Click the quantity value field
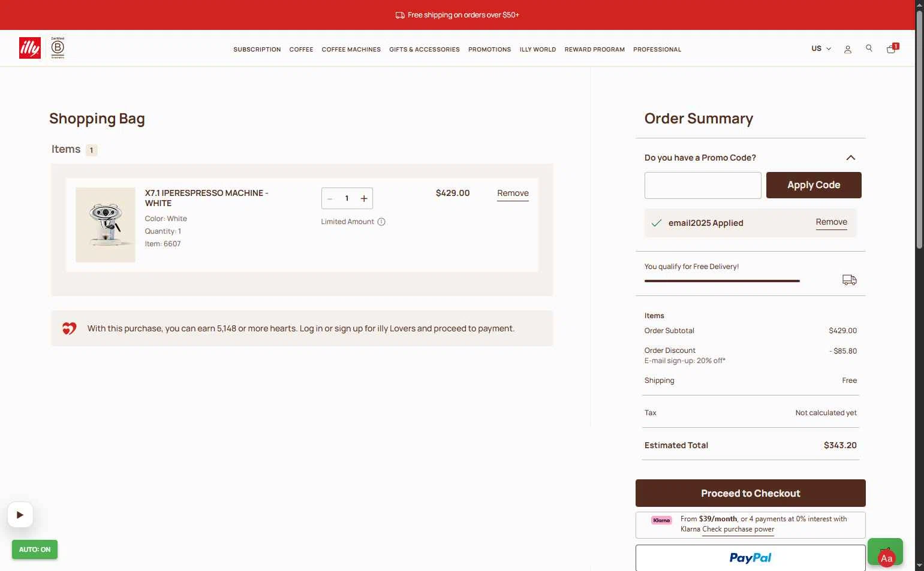924x571 pixels. coord(347,198)
